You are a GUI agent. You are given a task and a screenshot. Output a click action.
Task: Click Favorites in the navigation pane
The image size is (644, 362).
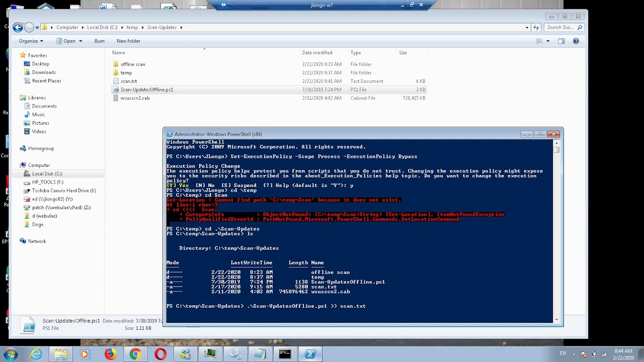click(x=37, y=55)
